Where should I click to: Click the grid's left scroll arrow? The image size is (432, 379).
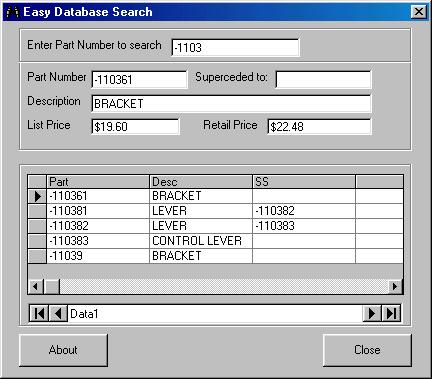pyautogui.click(x=36, y=286)
